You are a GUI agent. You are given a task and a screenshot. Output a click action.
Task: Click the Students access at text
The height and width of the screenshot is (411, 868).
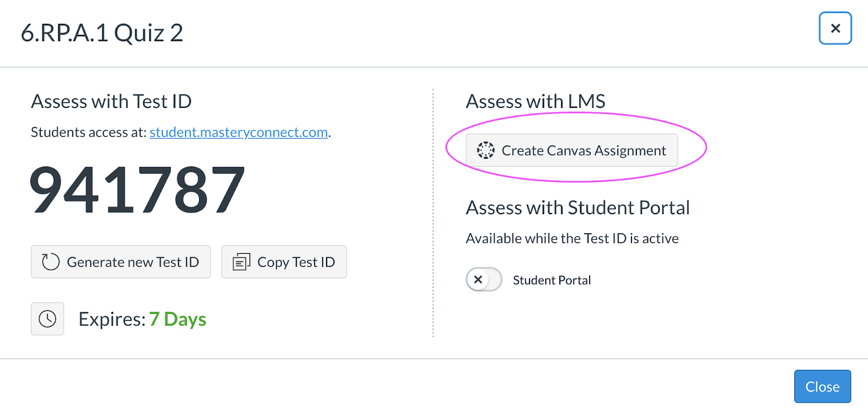(88, 132)
